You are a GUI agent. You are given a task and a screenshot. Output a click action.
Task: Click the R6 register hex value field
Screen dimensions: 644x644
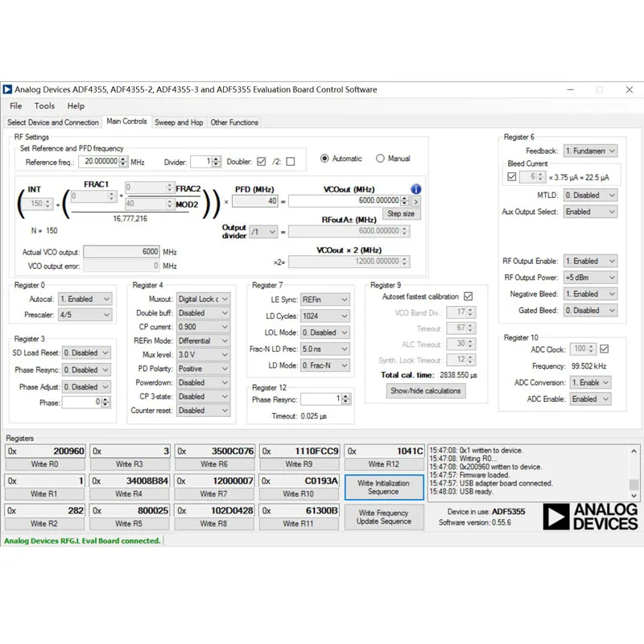click(x=214, y=452)
